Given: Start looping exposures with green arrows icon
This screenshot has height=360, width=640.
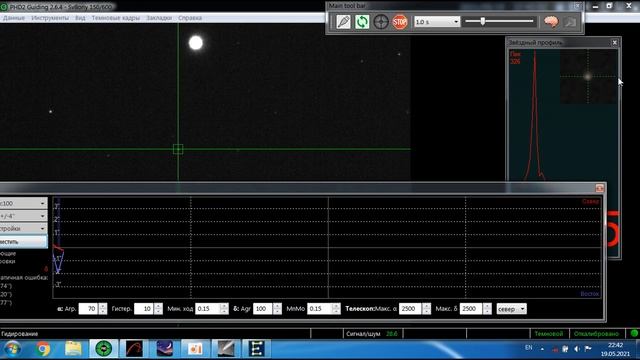Looking at the screenshot, I should pyautogui.click(x=362, y=22).
